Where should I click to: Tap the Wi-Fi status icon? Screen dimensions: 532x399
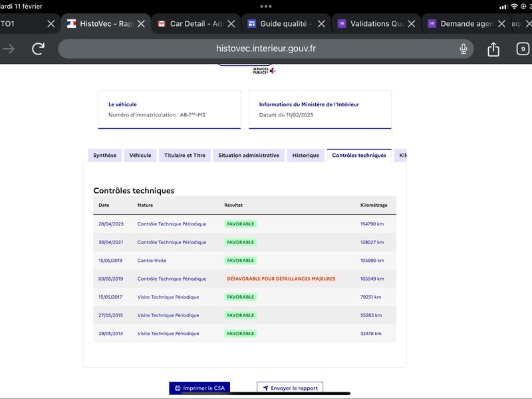point(514,7)
